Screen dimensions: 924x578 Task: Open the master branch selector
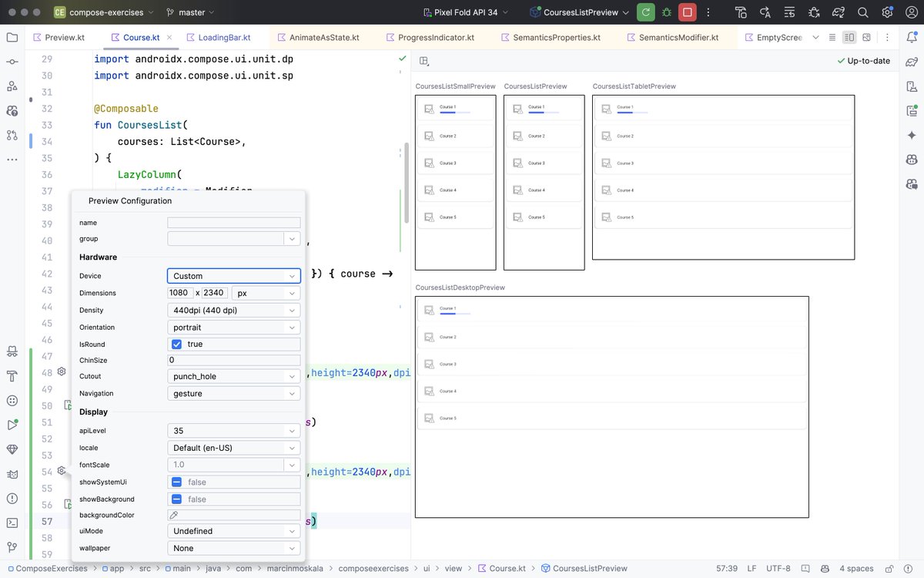(x=190, y=12)
